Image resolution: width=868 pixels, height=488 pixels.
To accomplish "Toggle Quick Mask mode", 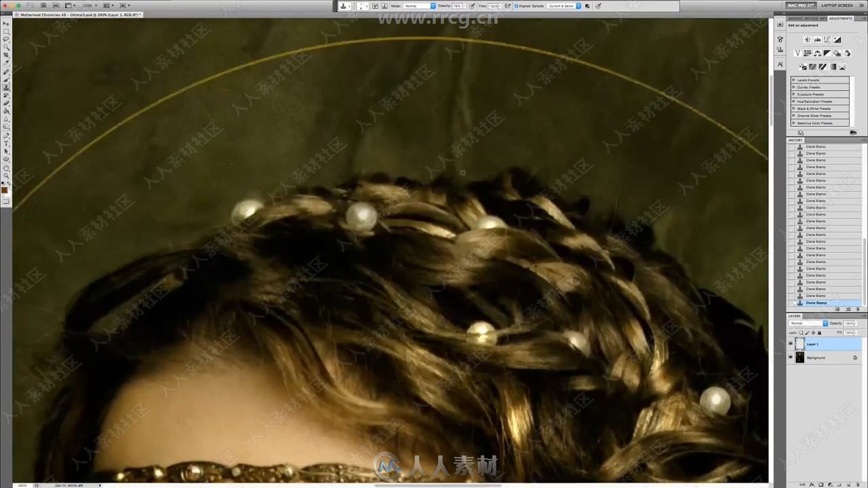I will 6,201.
